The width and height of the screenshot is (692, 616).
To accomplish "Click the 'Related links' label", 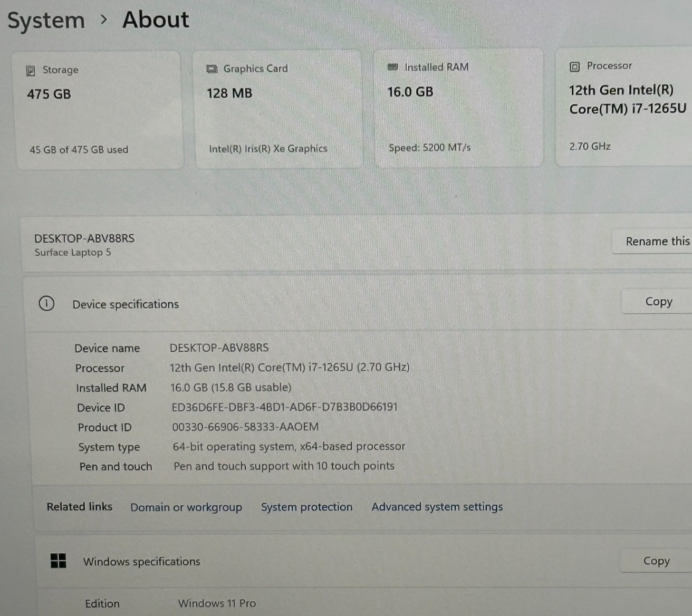I will (x=80, y=506).
